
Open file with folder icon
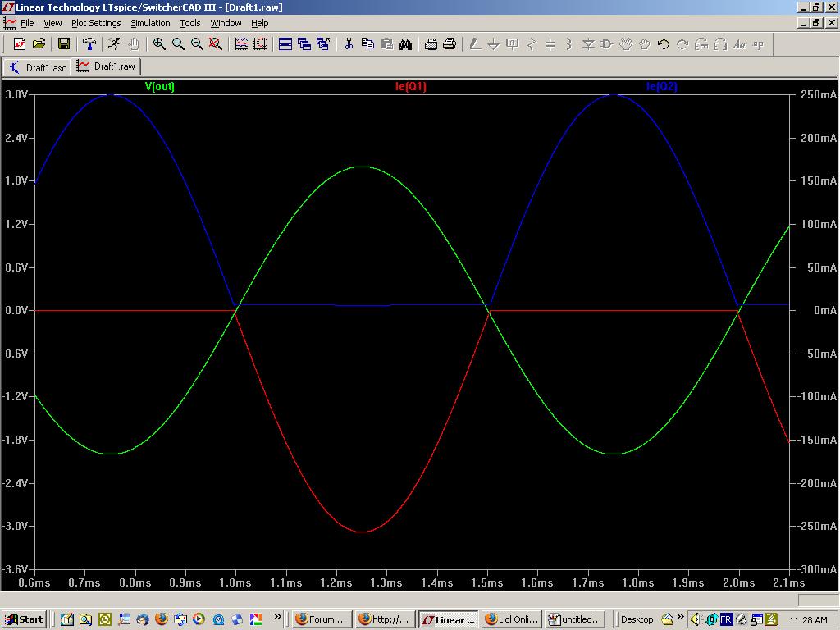[38, 44]
